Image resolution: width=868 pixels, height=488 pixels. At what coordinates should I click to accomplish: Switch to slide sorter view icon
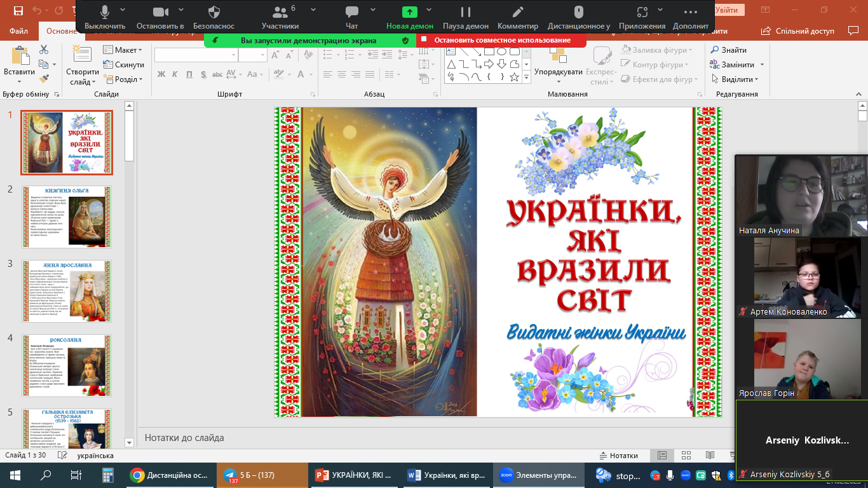pyautogui.click(x=686, y=456)
